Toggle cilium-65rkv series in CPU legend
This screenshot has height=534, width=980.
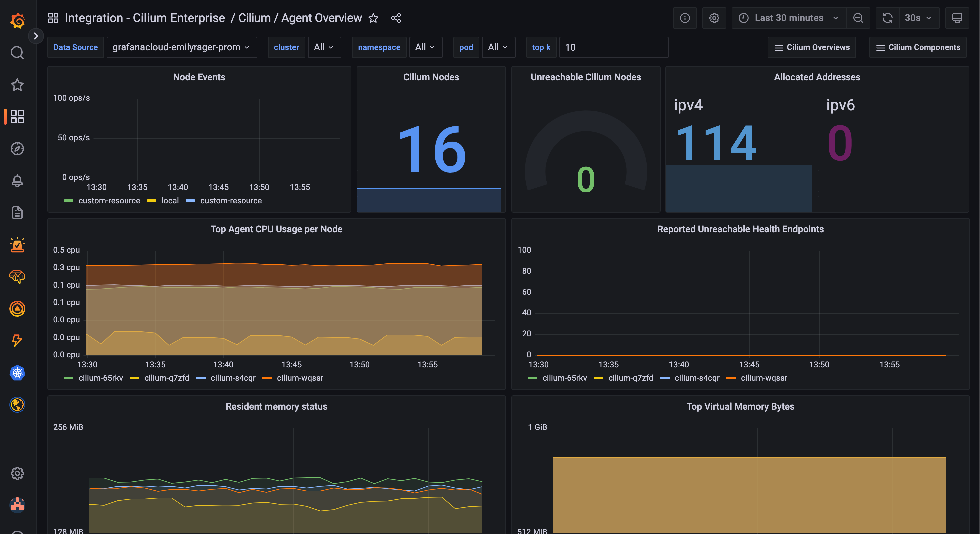pos(100,378)
